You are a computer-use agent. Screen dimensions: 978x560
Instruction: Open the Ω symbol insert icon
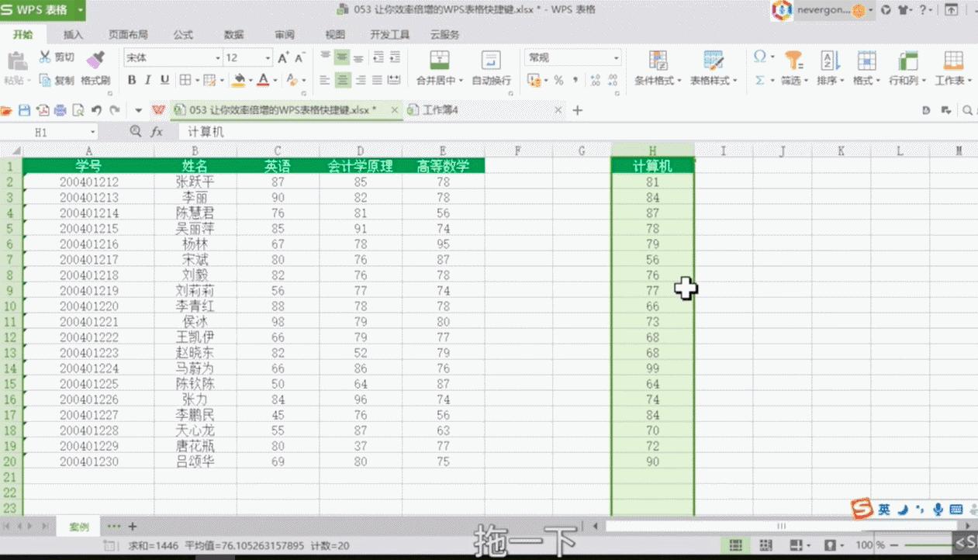(x=760, y=56)
